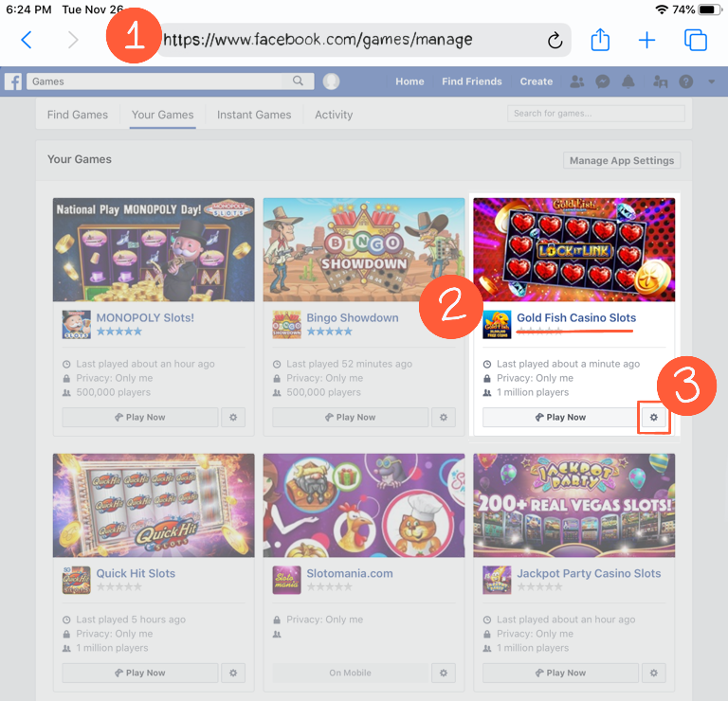Reload the page with refresh icon
728x701 pixels.
555,41
